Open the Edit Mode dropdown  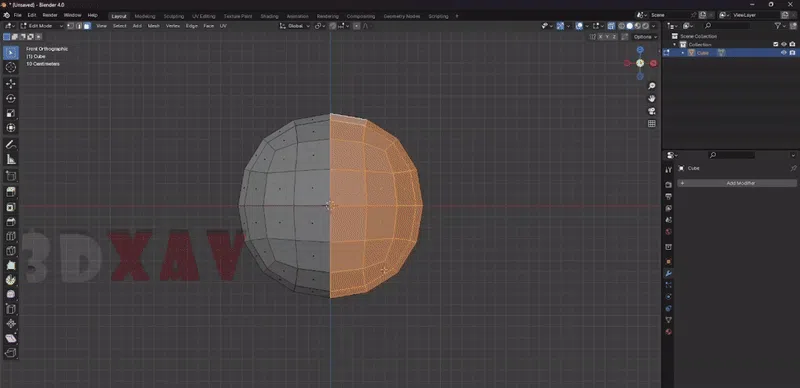[x=41, y=26]
